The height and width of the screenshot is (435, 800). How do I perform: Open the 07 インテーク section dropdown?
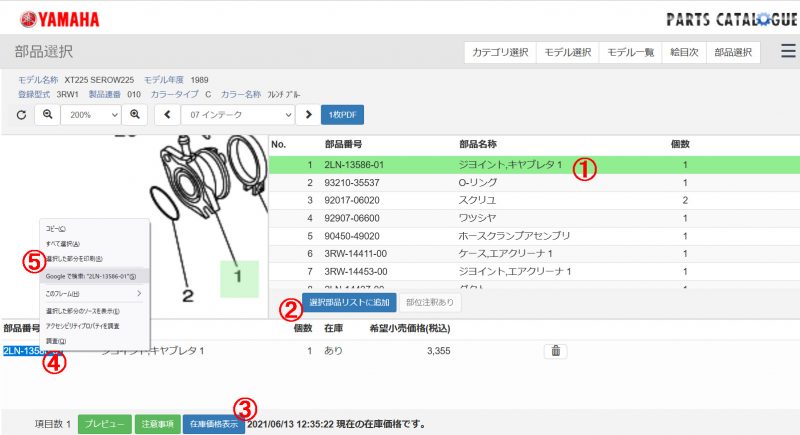[238, 115]
